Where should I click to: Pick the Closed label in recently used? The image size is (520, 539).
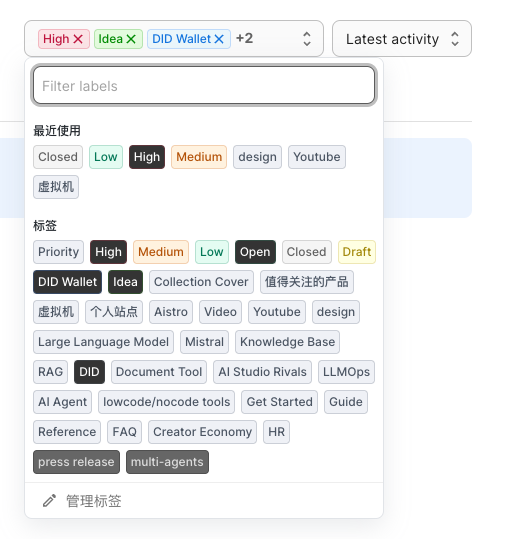click(58, 157)
